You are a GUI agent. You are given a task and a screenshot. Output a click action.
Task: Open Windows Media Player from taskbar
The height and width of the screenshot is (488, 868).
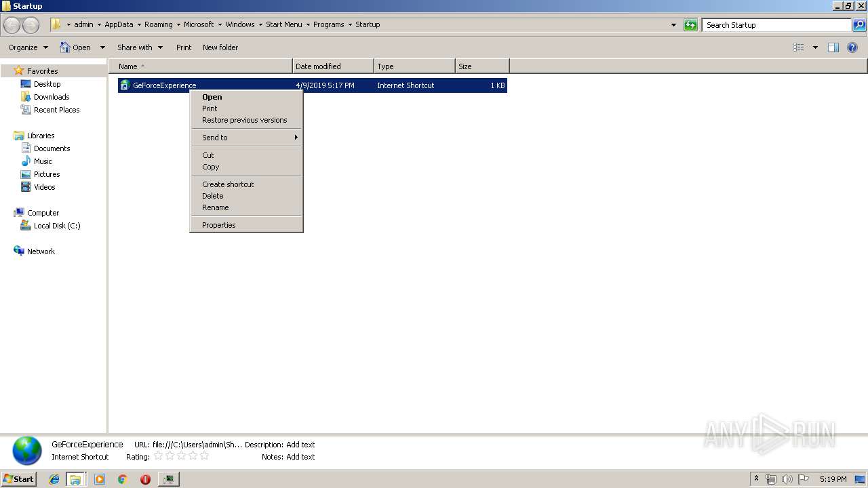(100, 479)
